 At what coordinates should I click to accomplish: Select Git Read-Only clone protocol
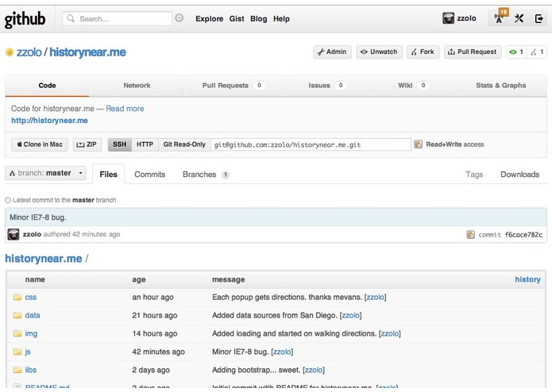pyautogui.click(x=184, y=144)
